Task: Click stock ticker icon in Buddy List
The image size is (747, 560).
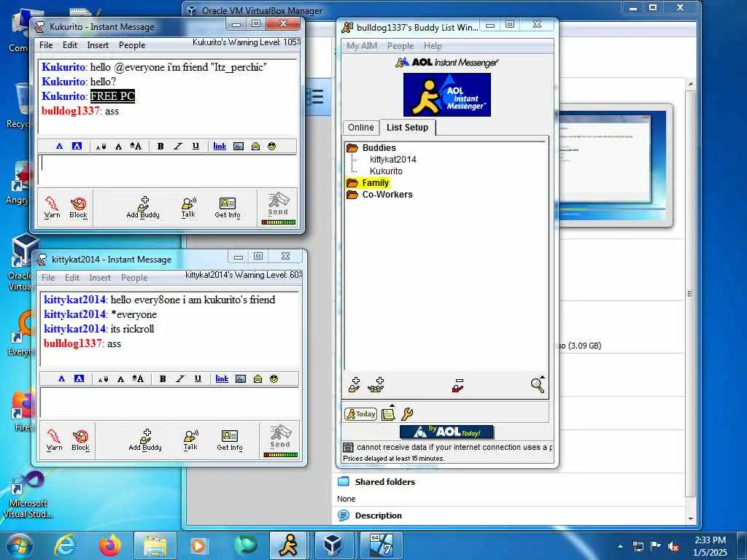Action: click(x=348, y=448)
